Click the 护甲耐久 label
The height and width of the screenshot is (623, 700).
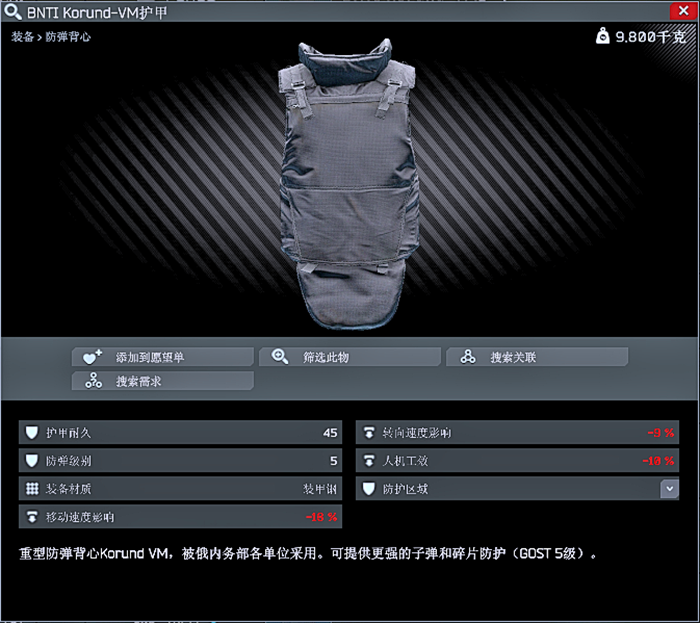tap(68, 433)
